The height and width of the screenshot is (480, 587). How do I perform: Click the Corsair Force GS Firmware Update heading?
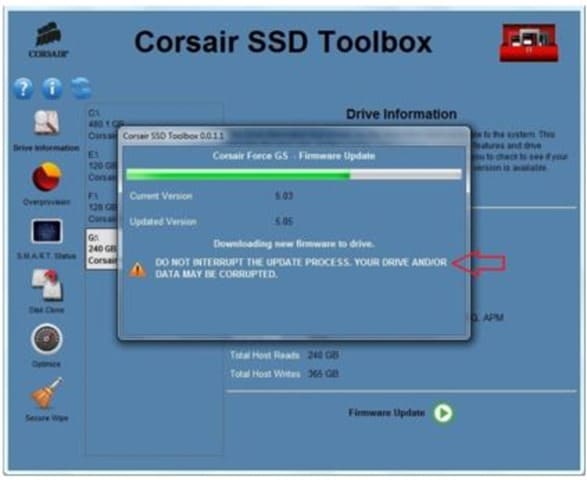[x=294, y=156]
